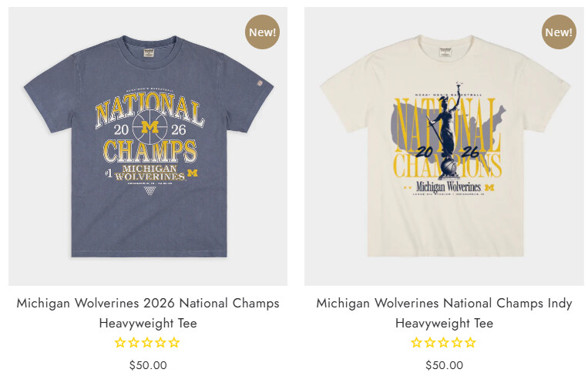The height and width of the screenshot is (376, 588).
Task: Open the cream National Champions tee product image
Action: (x=444, y=146)
